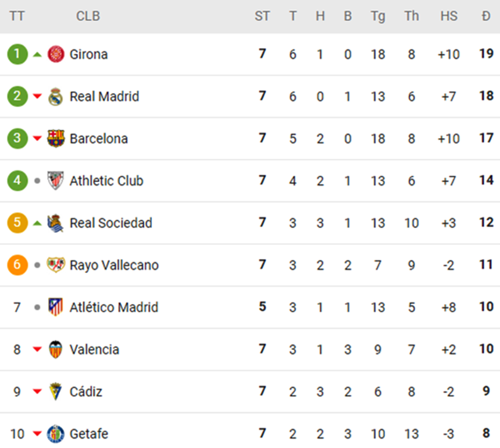Open the Real Sociedad team name link
The height and width of the screenshot is (448, 500).
point(110,223)
